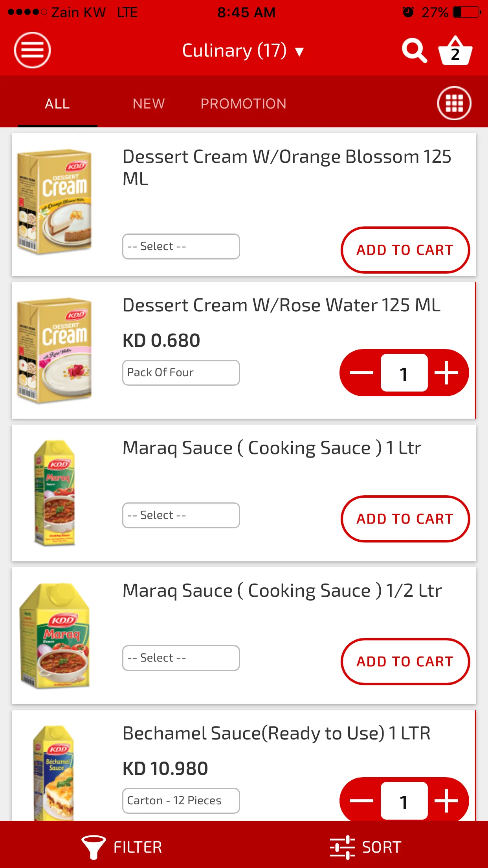This screenshot has width=488, height=868.
Task: Add Maraq Sauce 1/2 Ltr to cart
Action: tap(405, 662)
